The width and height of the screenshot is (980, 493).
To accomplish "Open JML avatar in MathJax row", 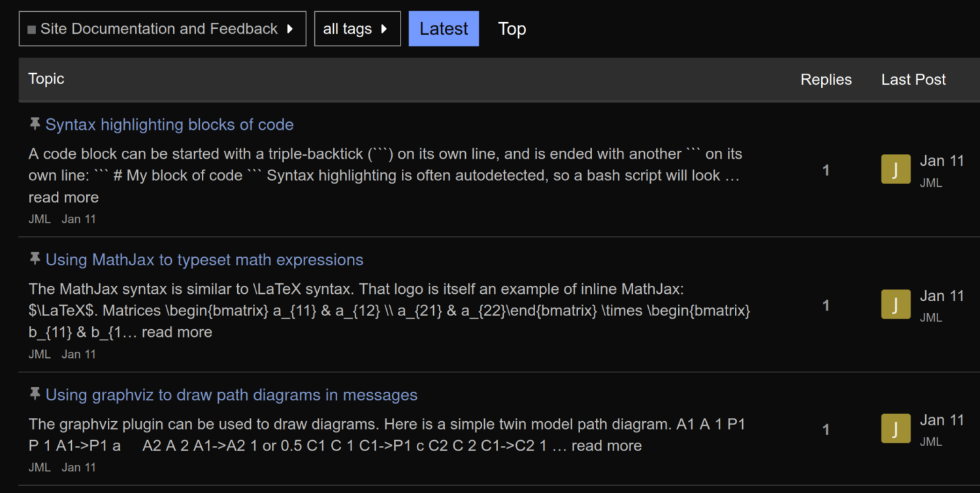I will pos(896,304).
